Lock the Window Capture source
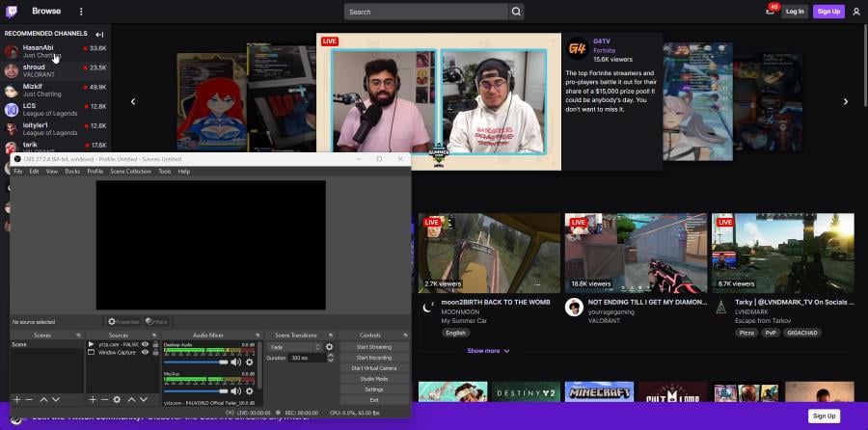Image resolution: width=868 pixels, height=430 pixels. pyautogui.click(x=155, y=353)
